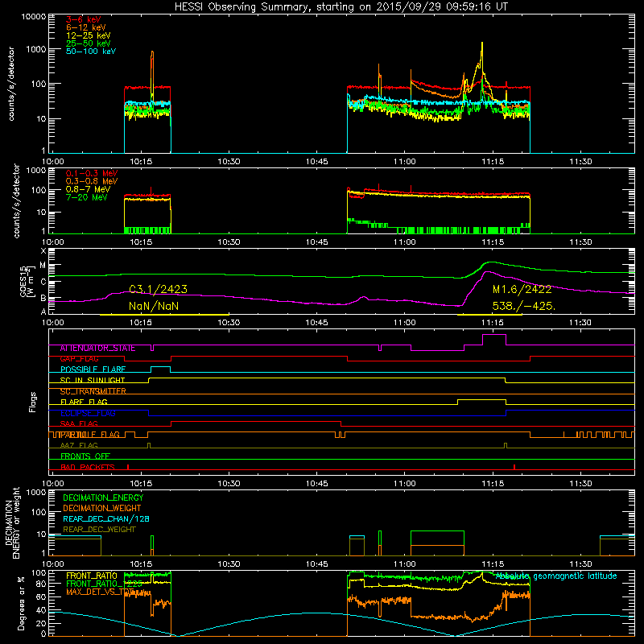The width and height of the screenshot is (644, 644).
Task: Click the SC_TRANSMITTER flag label
Action: pyautogui.click(x=93, y=391)
